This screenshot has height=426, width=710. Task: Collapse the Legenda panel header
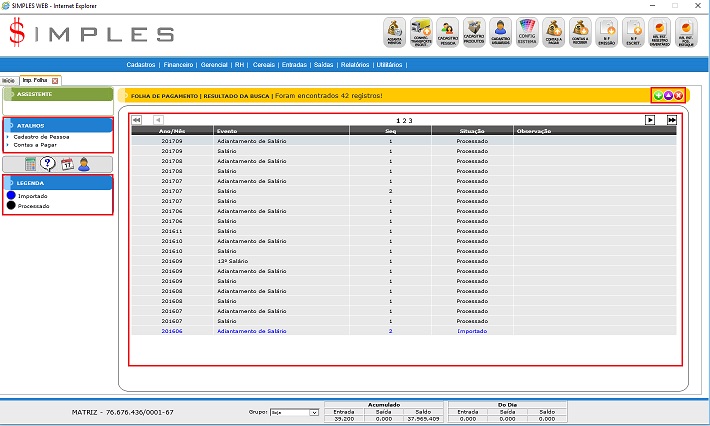tap(57, 183)
